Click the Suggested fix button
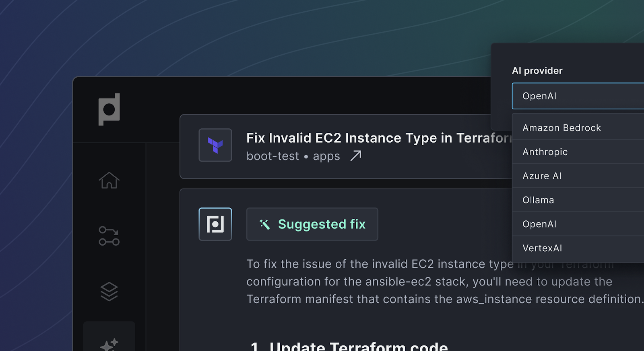This screenshot has width=644, height=351. pos(312,224)
